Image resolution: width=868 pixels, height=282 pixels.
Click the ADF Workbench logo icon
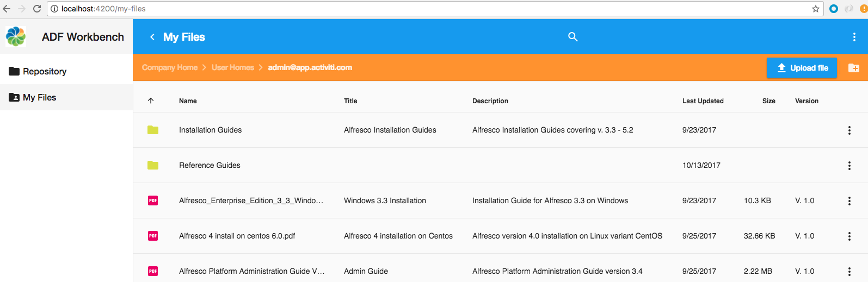click(x=16, y=36)
